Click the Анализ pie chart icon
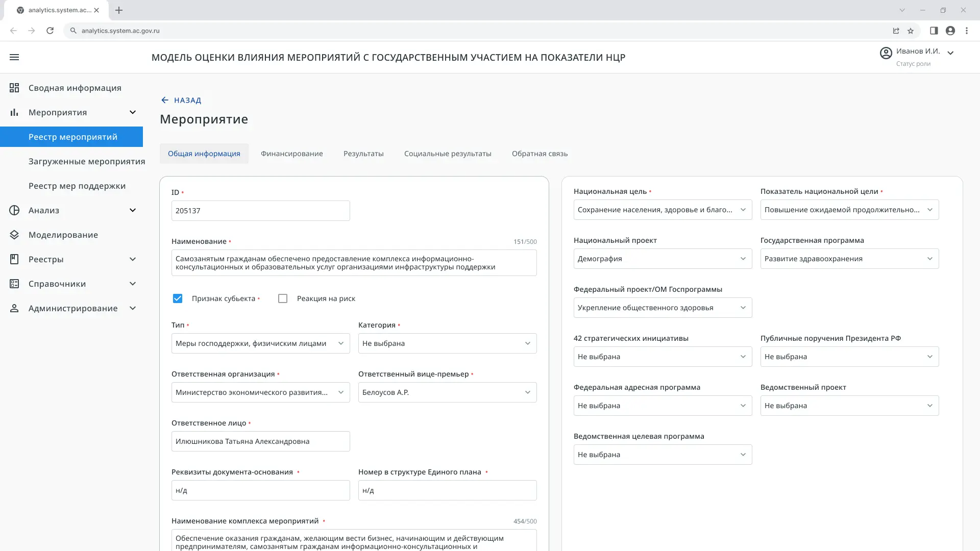Viewport: 980px width, 551px height. [14, 210]
